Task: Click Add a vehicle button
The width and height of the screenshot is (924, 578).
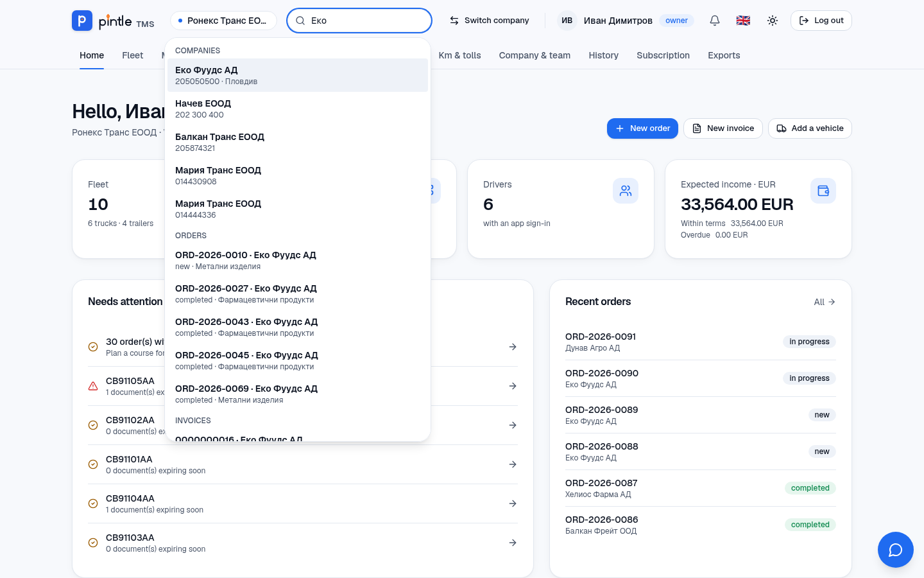Action: pyautogui.click(x=810, y=128)
